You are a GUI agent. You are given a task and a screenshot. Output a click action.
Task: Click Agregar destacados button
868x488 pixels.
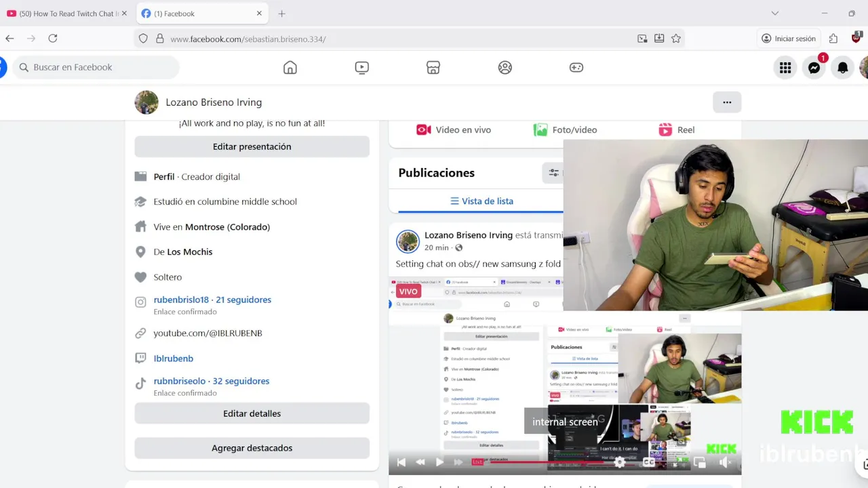pyautogui.click(x=252, y=448)
